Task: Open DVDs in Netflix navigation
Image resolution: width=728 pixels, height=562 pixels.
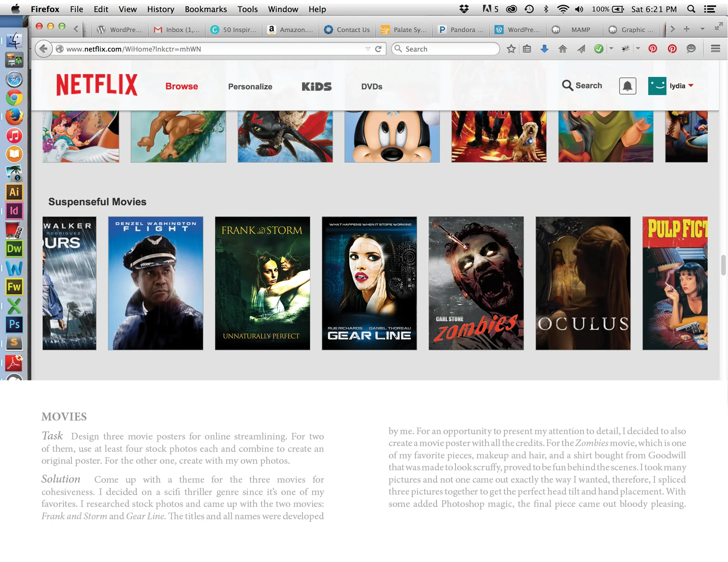Action: [372, 87]
